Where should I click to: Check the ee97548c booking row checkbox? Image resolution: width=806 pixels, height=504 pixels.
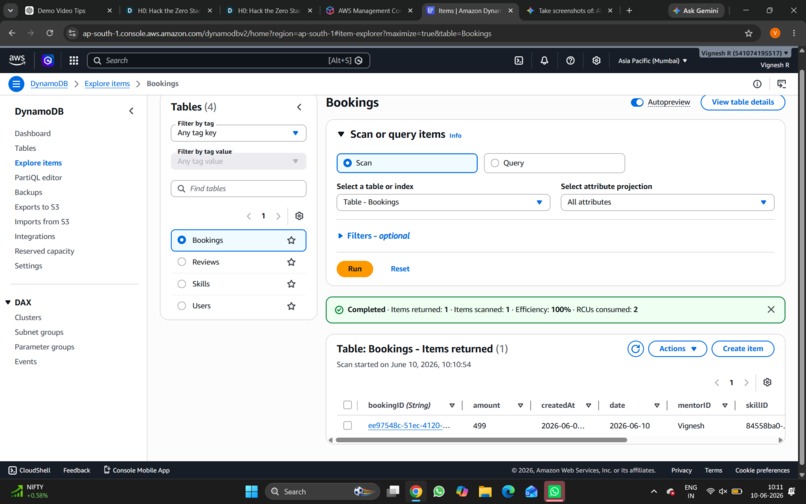click(347, 426)
